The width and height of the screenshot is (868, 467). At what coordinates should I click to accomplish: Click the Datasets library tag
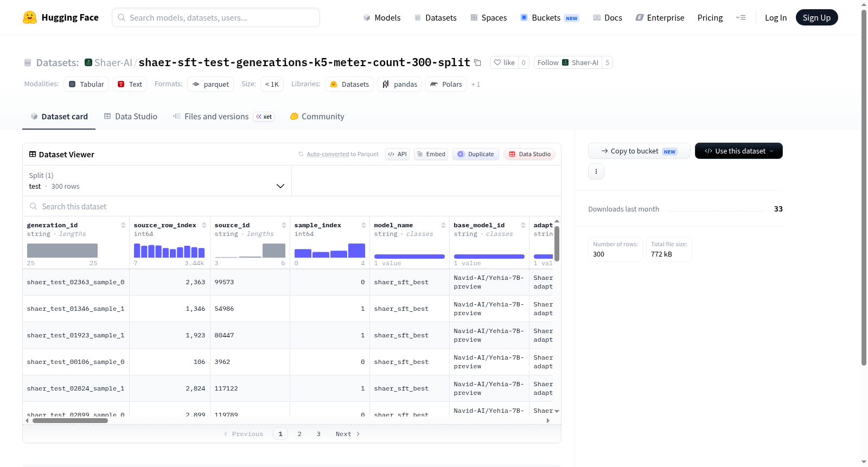tap(349, 84)
